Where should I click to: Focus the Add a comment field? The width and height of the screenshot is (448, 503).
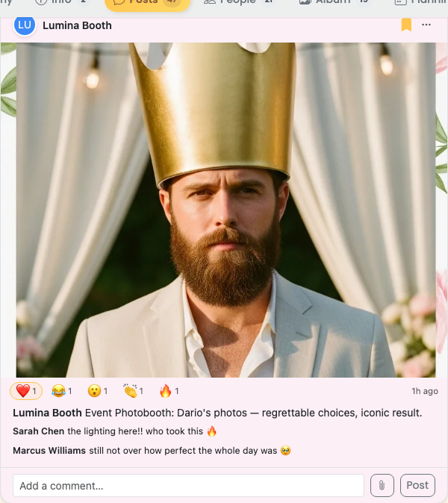(188, 485)
